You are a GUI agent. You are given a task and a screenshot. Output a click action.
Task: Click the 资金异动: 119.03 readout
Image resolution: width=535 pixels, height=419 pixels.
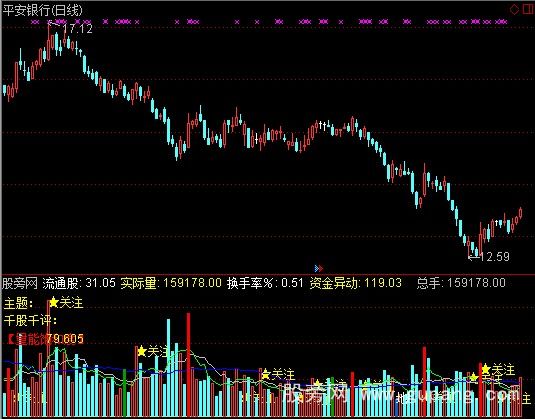click(356, 283)
